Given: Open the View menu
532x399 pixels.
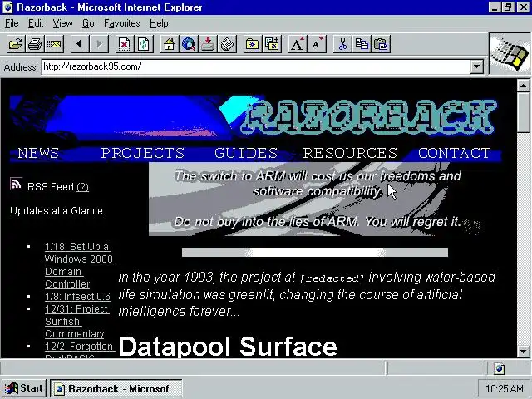Looking at the screenshot, I should (x=63, y=23).
